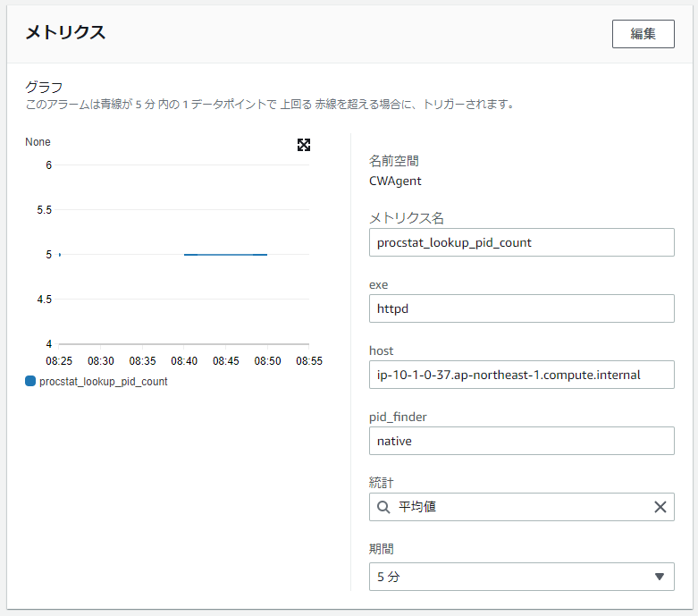This screenshot has height=616, width=698.
Task: Enlarge the graph with the expand icon
Action: 304,145
